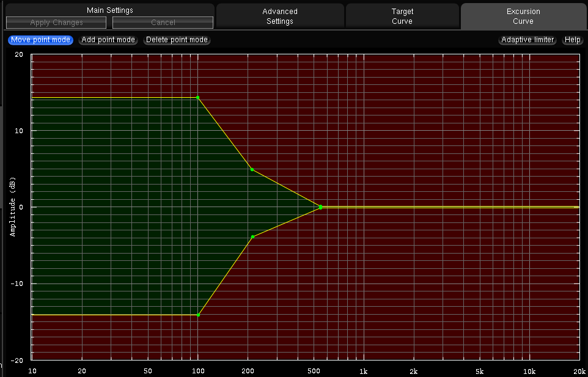Select the upper curve point at 100 Hz
Viewport: 588px width, 377px height.
tap(198, 97)
